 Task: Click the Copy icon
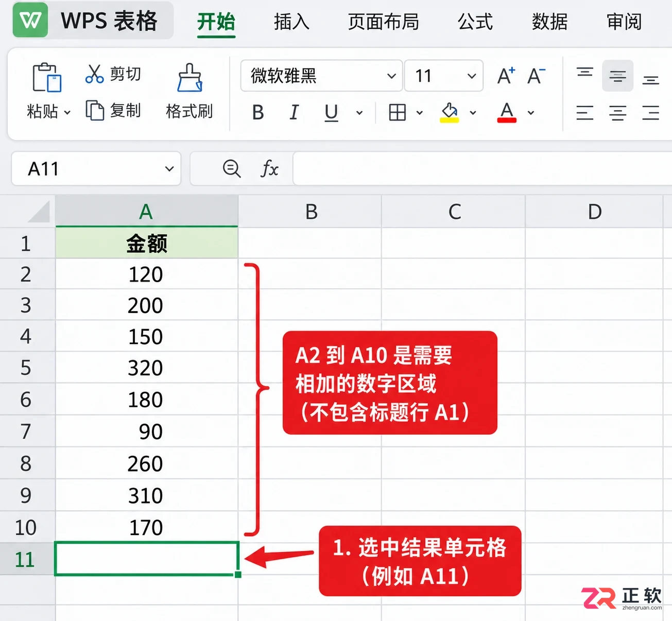tap(95, 110)
